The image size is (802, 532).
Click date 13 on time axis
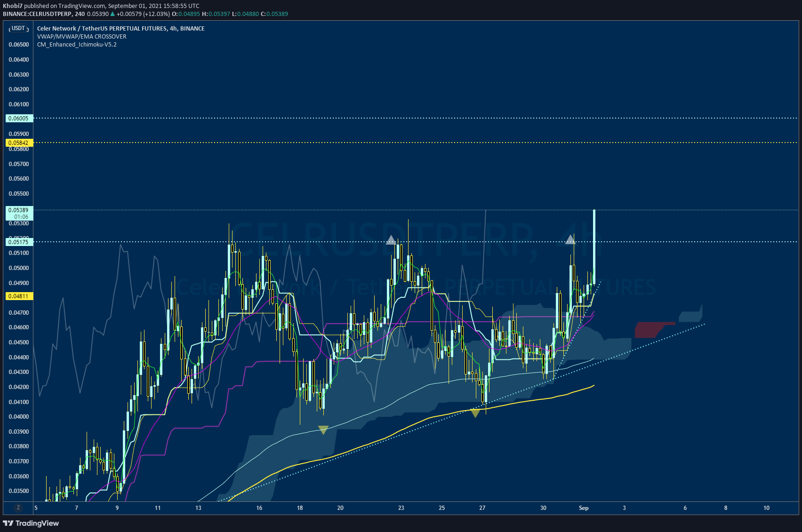pos(198,508)
